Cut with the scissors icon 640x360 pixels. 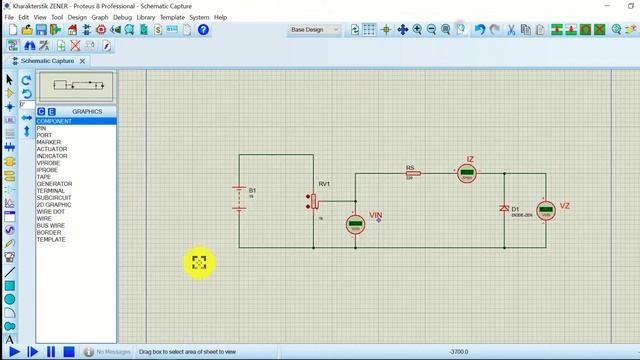click(x=511, y=29)
